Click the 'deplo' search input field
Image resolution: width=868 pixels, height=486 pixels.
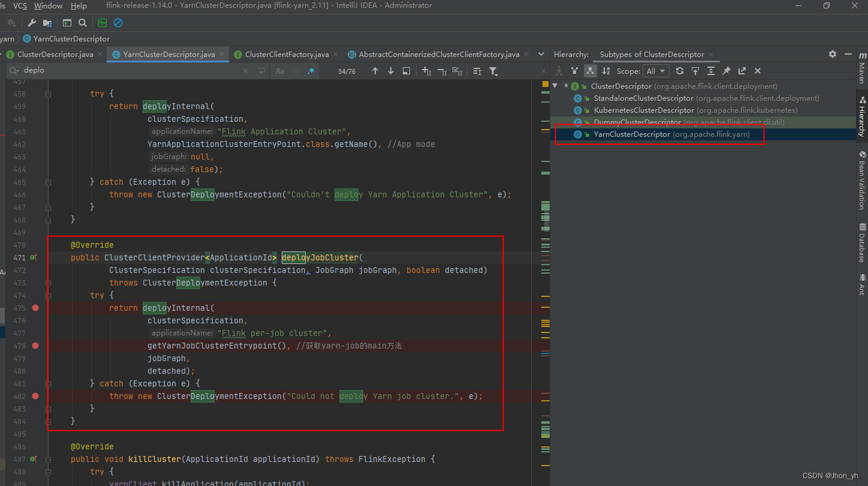pyautogui.click(x=132, y=71)
